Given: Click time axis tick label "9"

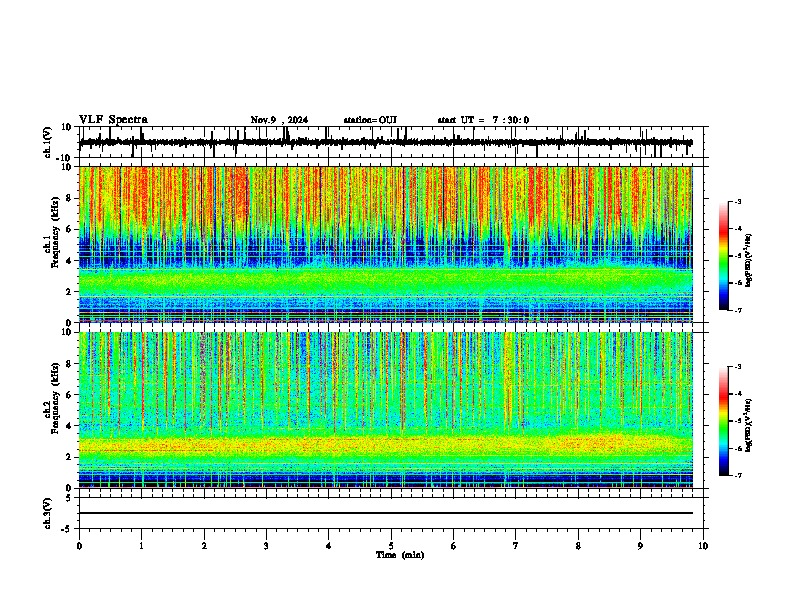Looking at the screenshot, I should coord(640,546).
